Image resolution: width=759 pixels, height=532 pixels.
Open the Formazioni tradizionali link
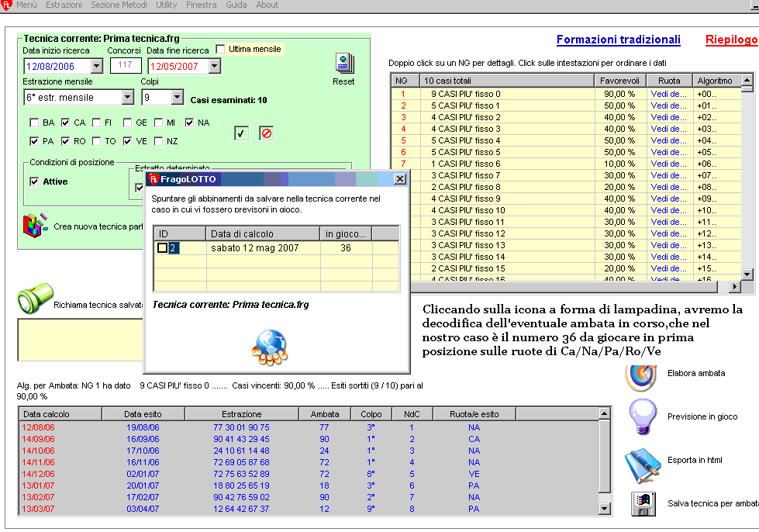(x=618, y=40)
